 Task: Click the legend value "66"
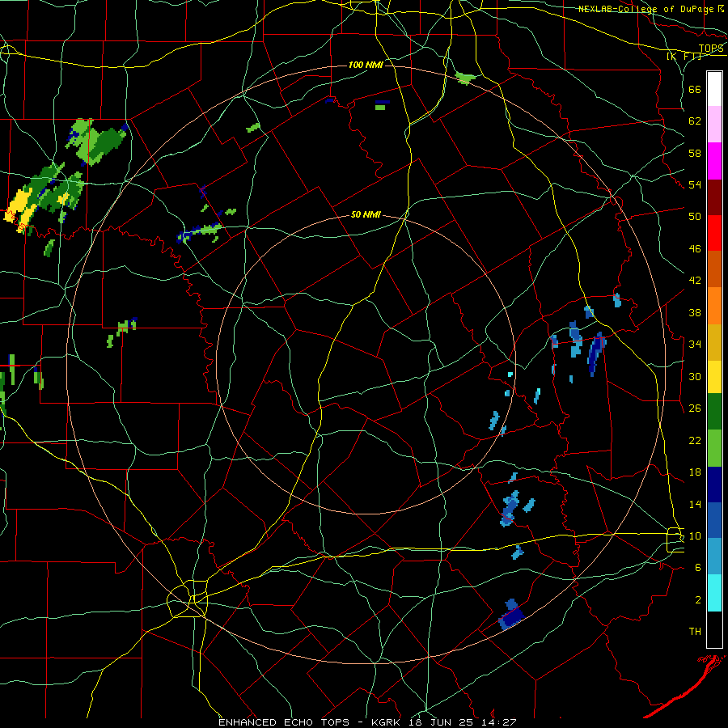click(695, 89)
